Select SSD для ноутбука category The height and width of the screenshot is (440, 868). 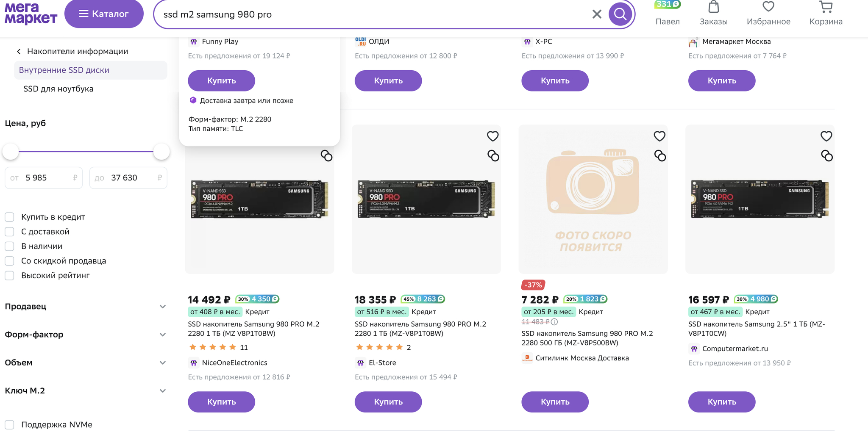pyautogui.click(x=58, y=89)
